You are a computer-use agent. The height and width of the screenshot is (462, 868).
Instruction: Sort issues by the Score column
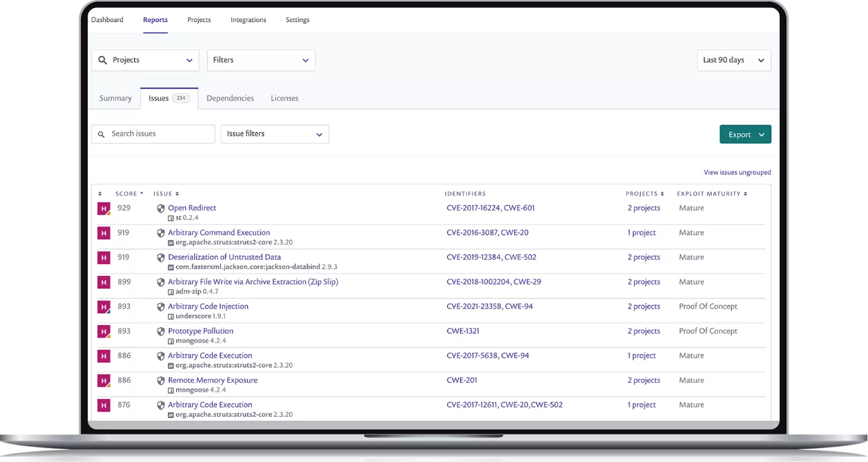point(129,194)
